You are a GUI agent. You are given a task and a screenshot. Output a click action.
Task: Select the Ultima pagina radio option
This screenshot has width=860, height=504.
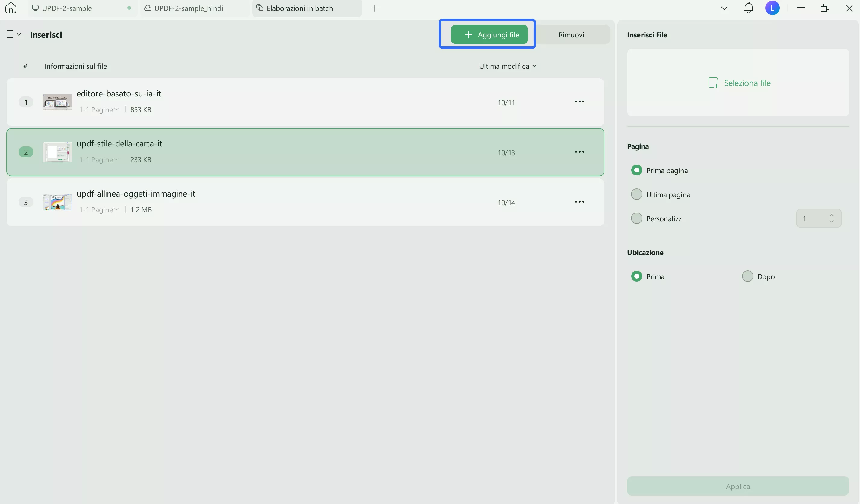click(636, 194)
